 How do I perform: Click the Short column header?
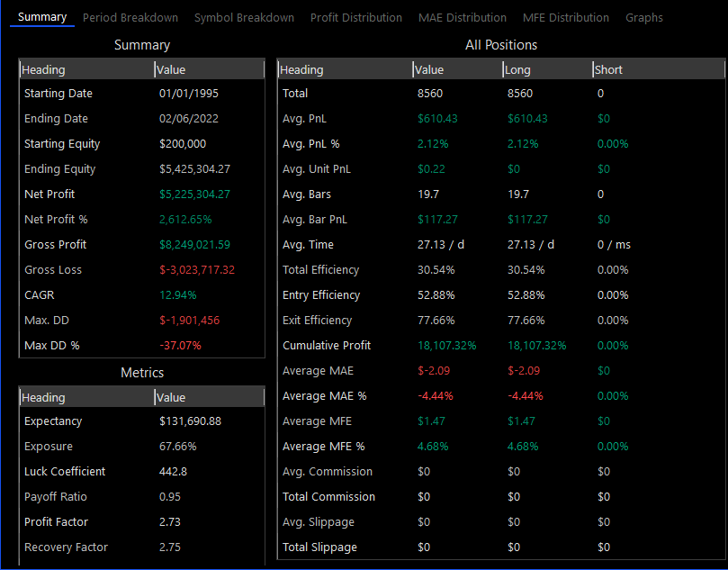pos(657,69)
